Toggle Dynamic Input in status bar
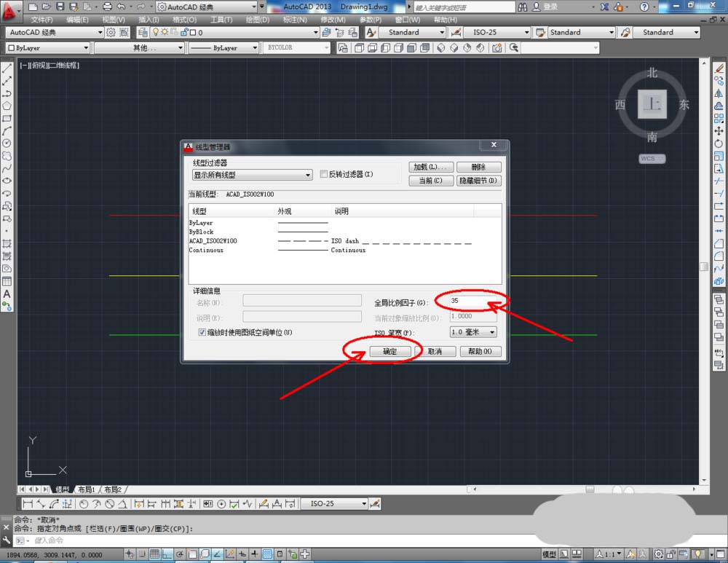 (x=242, y=554)
